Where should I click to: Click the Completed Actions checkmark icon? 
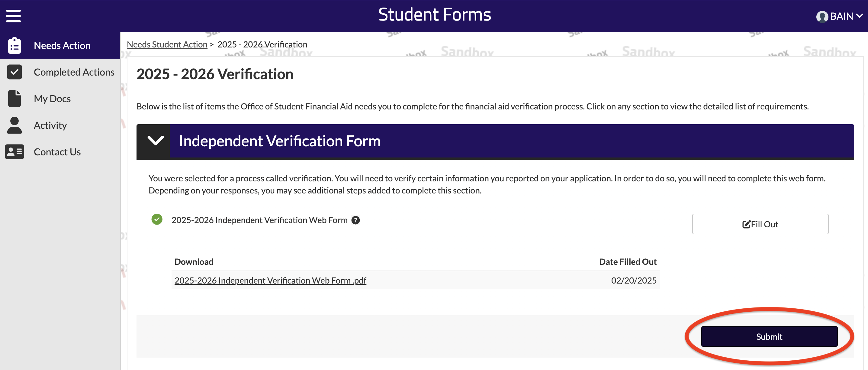pos(14,72)
